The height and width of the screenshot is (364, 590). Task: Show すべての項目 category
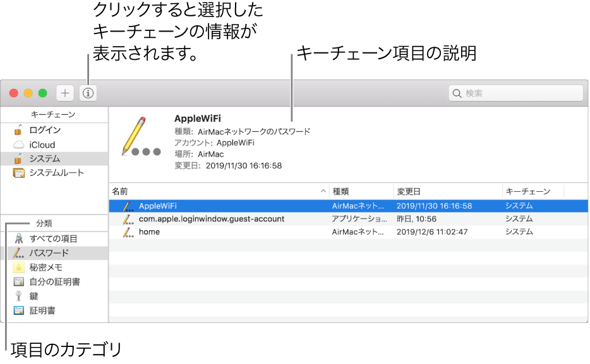[x=54, y=238]
